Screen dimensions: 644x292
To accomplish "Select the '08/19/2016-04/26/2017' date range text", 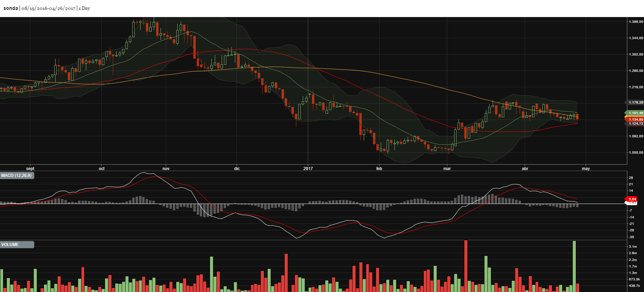I will [48, 8].
